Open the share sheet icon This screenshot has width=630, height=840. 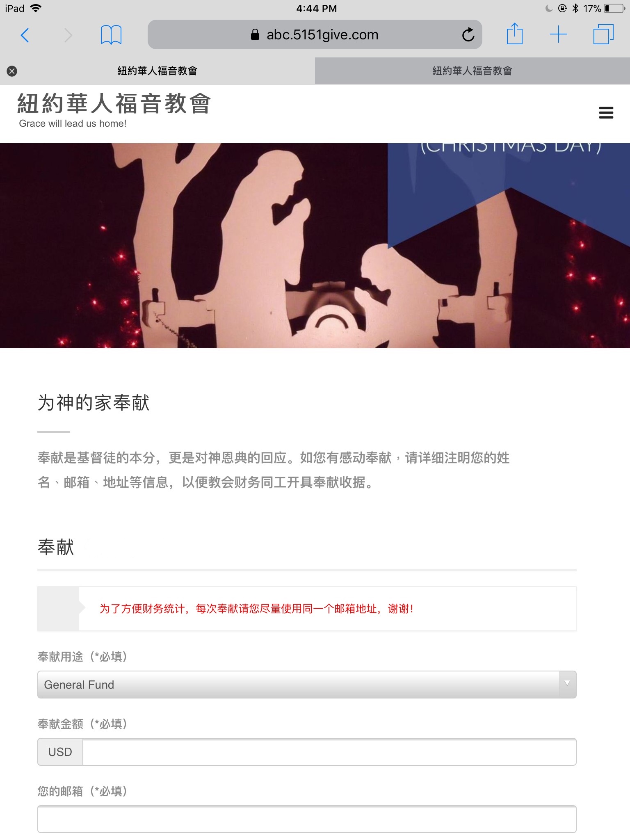pos(514,34)
